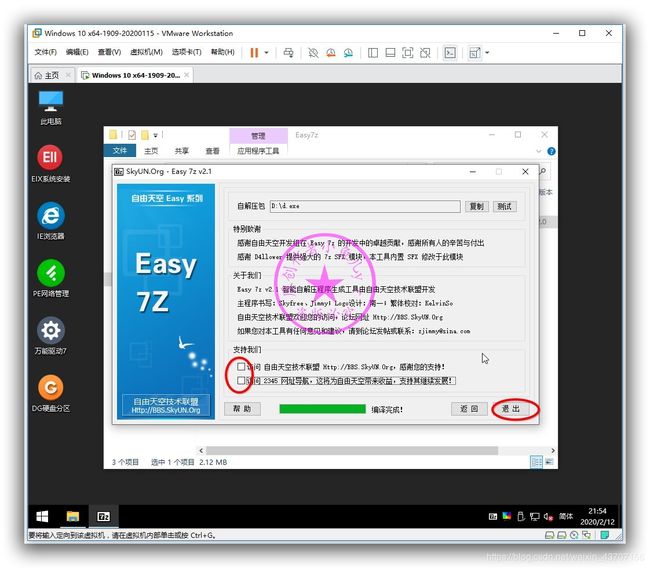Check the visit 自由天空技术联盟 checkbox

241,367
